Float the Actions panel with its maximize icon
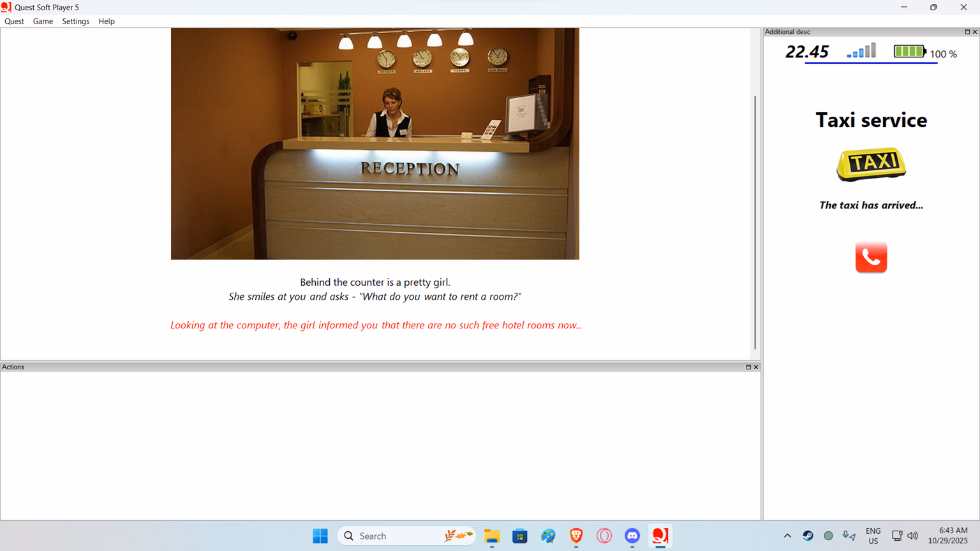This screenshot has width=980, height=551. pyautogui.click(x=748, y=367)
